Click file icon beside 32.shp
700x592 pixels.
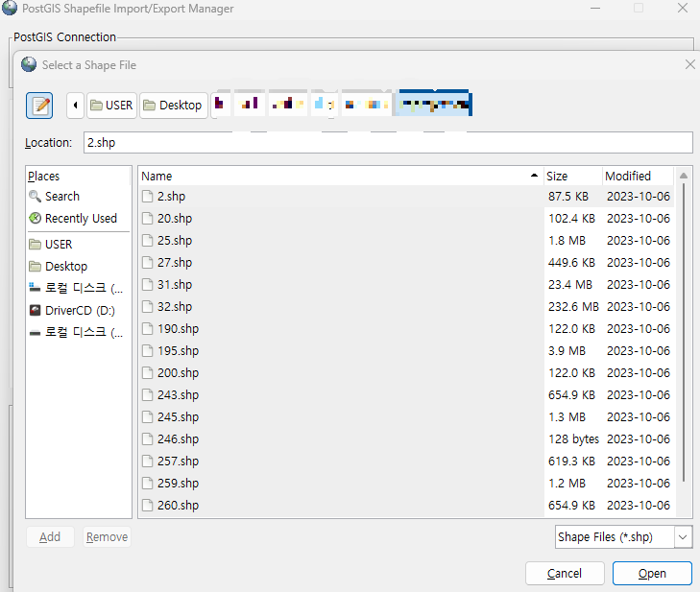click(x=147, y=306)
